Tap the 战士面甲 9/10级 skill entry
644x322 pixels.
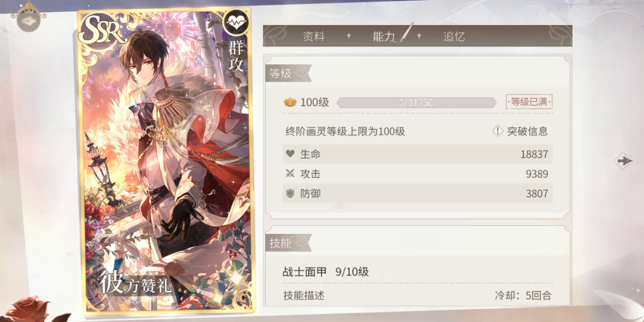coord(326,272)
